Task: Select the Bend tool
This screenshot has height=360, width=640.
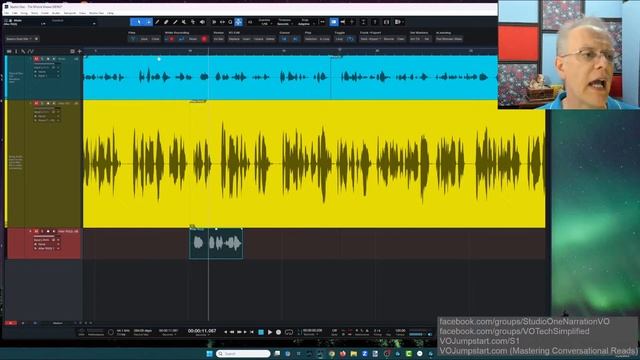Action: click(193, 22)
